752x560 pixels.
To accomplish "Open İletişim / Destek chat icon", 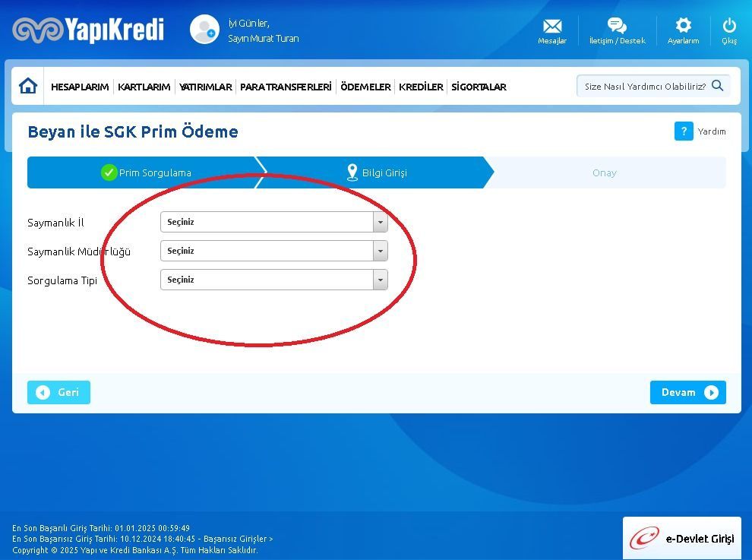I will point(617,27).
